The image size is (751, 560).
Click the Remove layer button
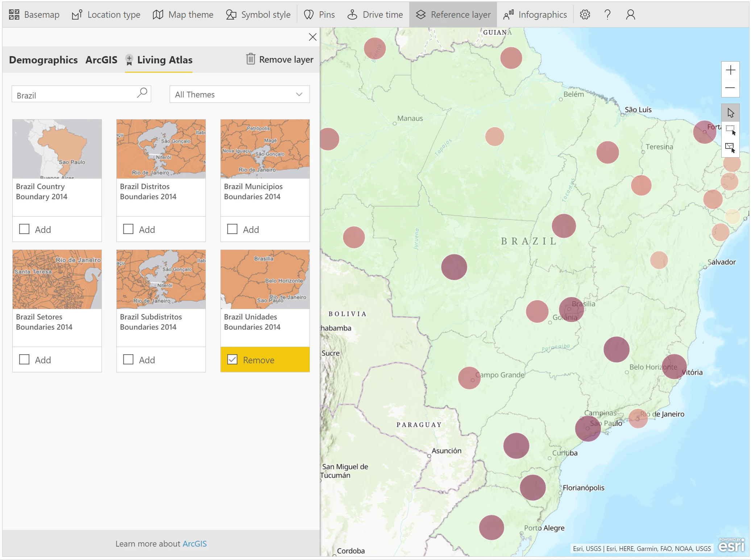click(280, 59)
